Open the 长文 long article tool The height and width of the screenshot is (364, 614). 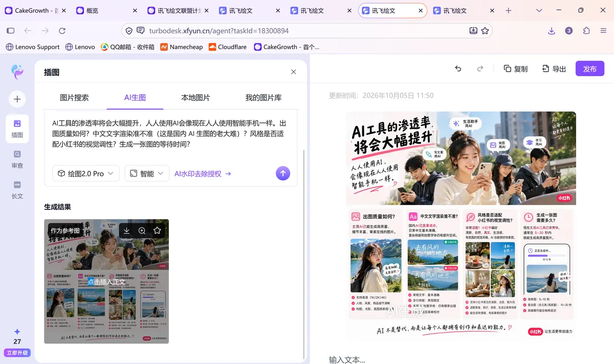coord(17,190)
